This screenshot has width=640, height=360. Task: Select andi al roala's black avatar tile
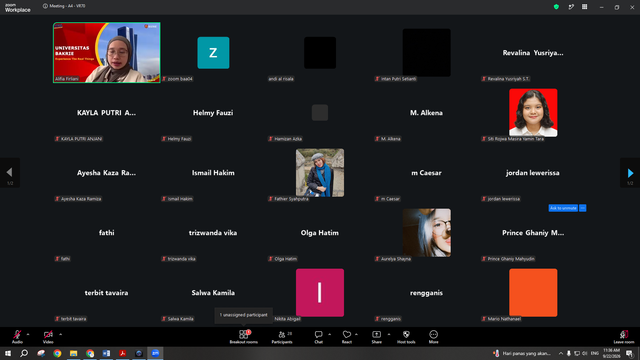(x=320, y=53)
